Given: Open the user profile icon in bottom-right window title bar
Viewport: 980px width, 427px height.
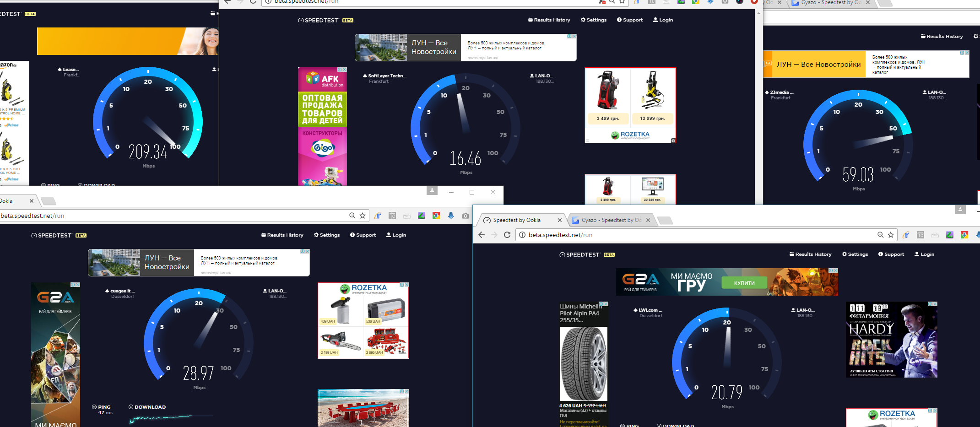Looking at the screenshot, I should click(960, 210).
